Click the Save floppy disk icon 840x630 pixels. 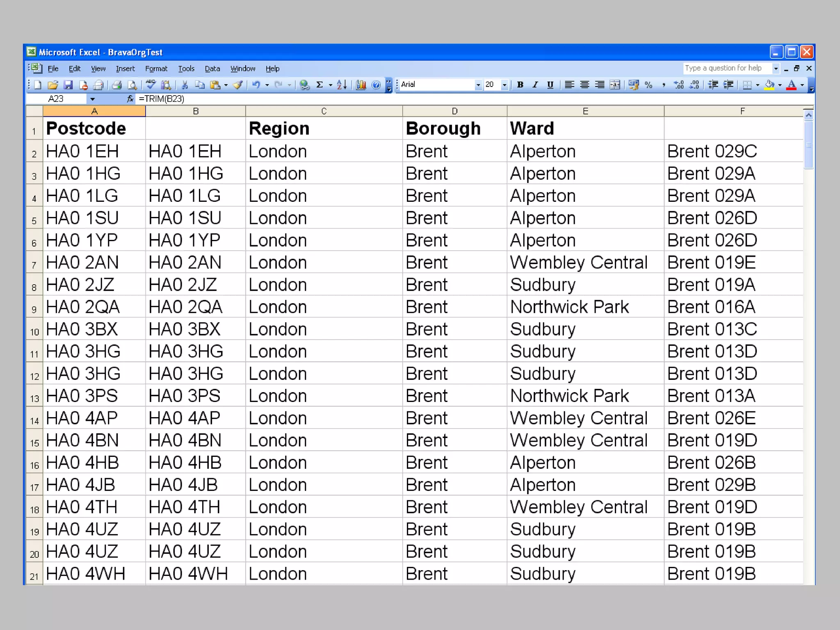68,85
